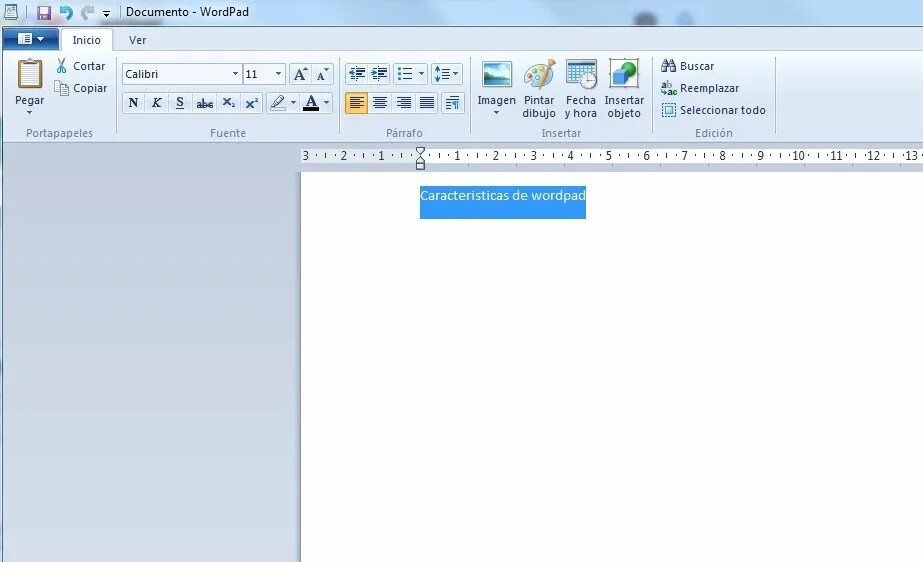923x562 pixels.
Task: Click selected text 'Caracteristicas de wordpad'
Action: point(503,195)
